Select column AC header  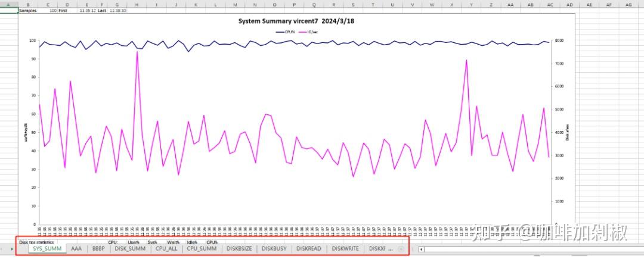(x=550, y=5)
